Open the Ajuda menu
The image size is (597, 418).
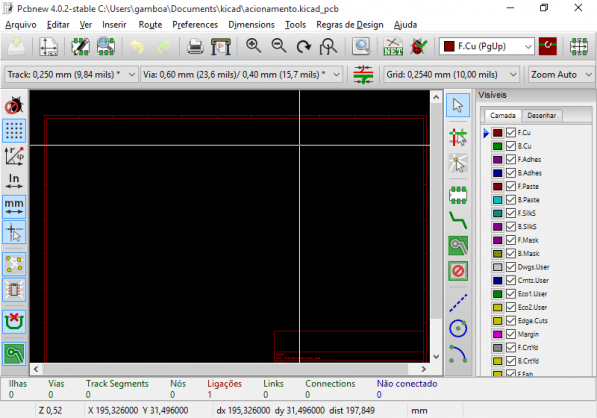tap(405, 25)
